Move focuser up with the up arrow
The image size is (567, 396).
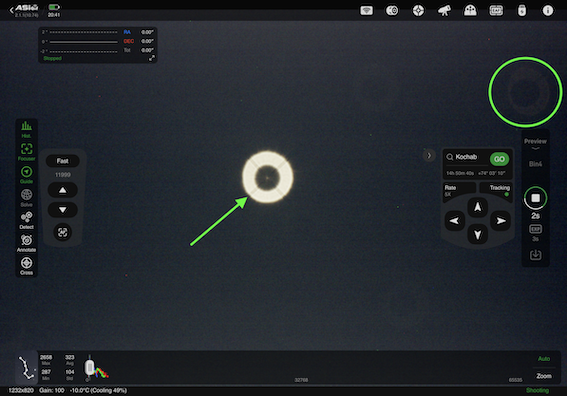(x=63, y=190)
